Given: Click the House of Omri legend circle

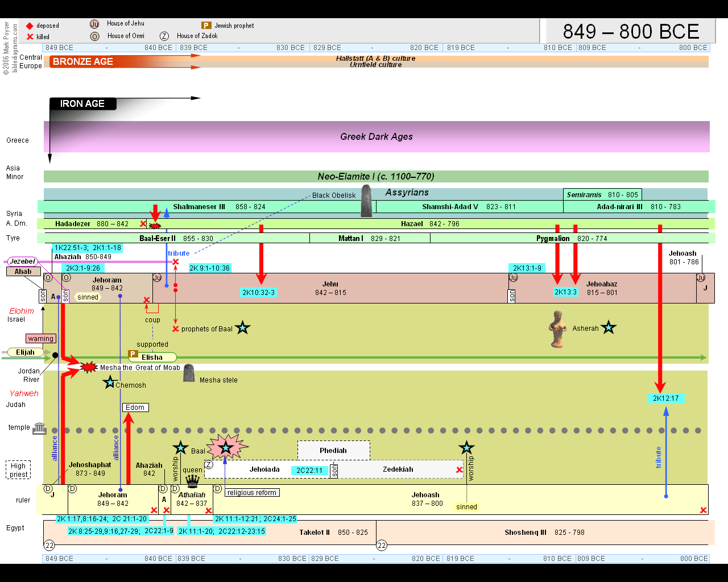Looking at the screenshot, I should tap(95, 36).
